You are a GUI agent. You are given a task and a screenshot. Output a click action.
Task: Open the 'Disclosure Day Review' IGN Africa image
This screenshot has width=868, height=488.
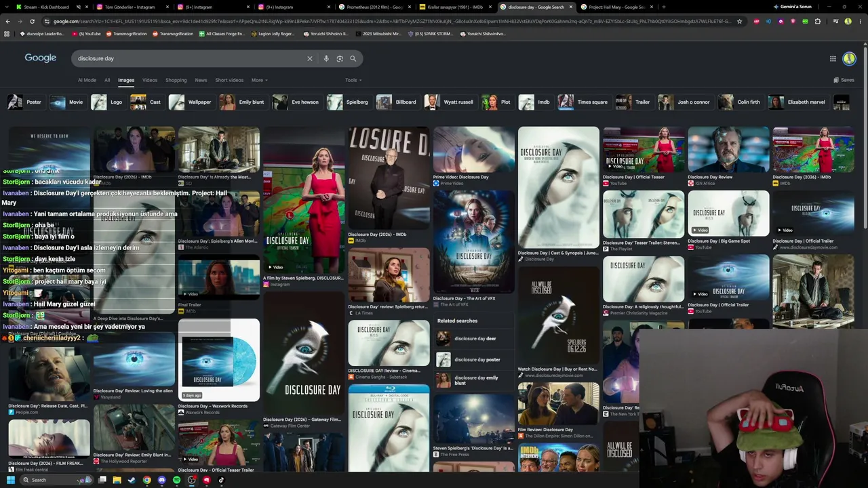(728, 149)
